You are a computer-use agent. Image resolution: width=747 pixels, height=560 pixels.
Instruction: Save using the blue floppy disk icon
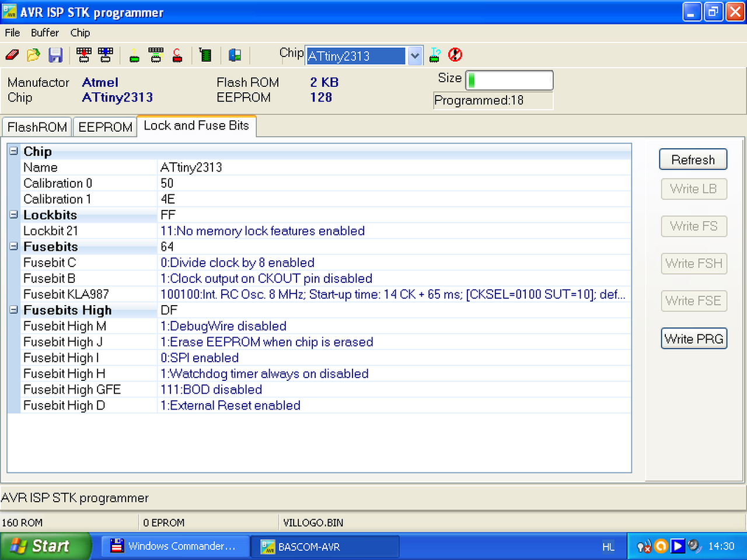55,55
